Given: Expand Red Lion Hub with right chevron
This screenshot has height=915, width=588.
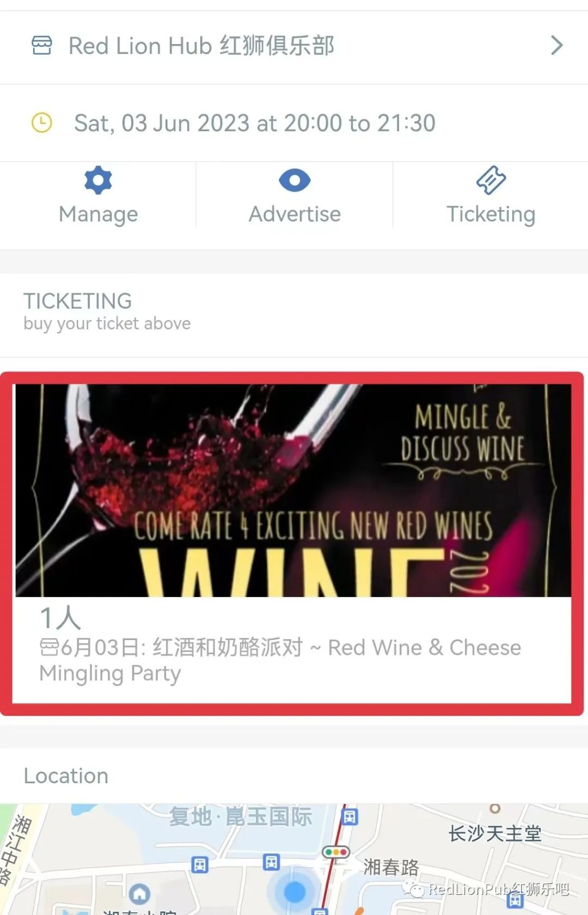Looking at the screenshot, I should tap(556, 45).
